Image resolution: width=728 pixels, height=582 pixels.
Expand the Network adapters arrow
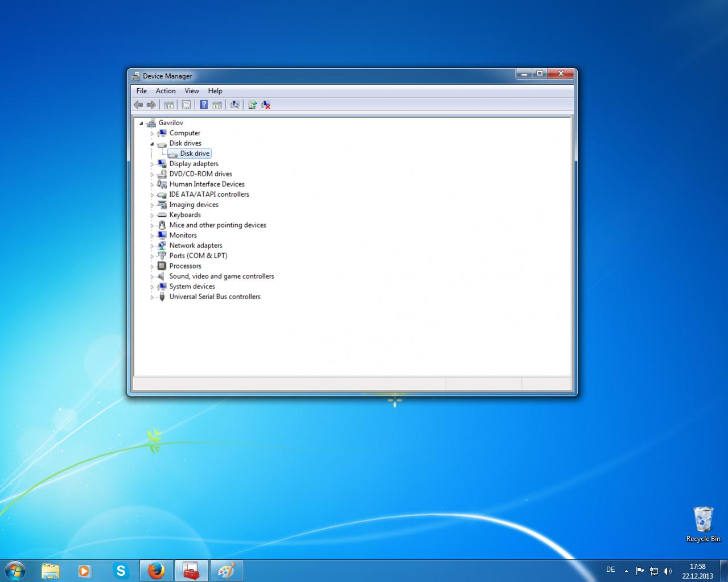coord(152,246)
